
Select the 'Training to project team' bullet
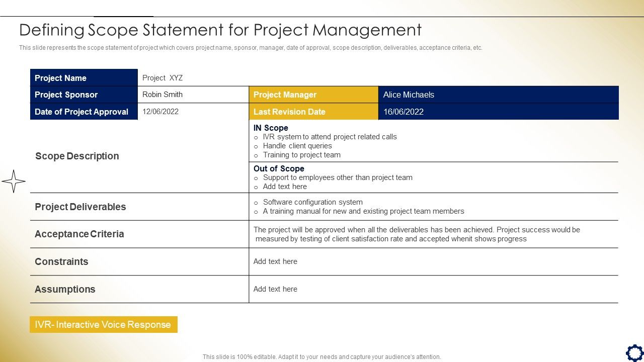tap(301, 155)
